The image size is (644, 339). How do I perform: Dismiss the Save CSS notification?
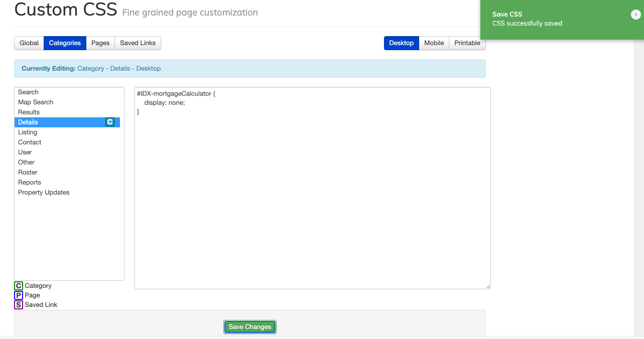click(x=635, y=15)
